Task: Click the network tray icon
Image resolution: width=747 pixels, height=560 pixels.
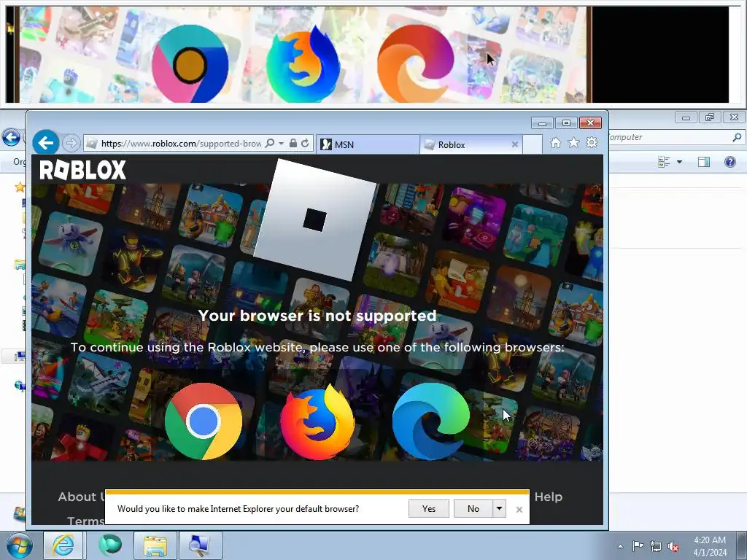Action: [656, 546]
